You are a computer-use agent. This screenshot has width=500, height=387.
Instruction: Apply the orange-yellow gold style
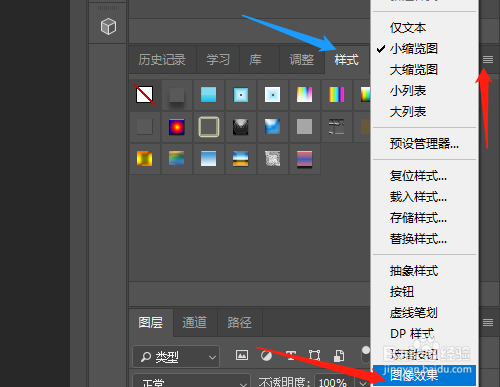tap(145, 159)
